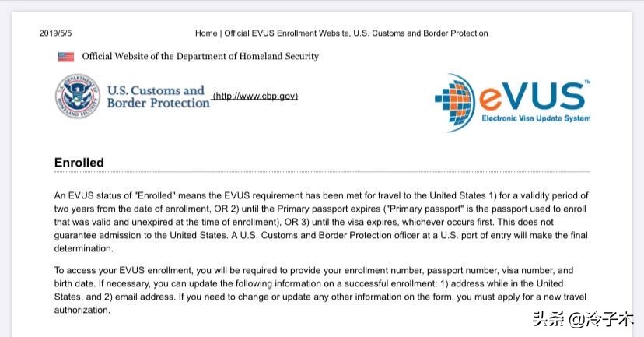This screenshot has width=644, height=337.
Task: Click the Electronic Visa Update System tagline
Action: pos(536,118)
